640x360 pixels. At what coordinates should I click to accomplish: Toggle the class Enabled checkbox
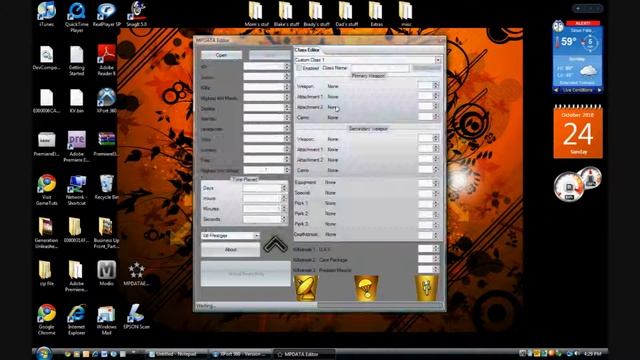coord(299,68)
